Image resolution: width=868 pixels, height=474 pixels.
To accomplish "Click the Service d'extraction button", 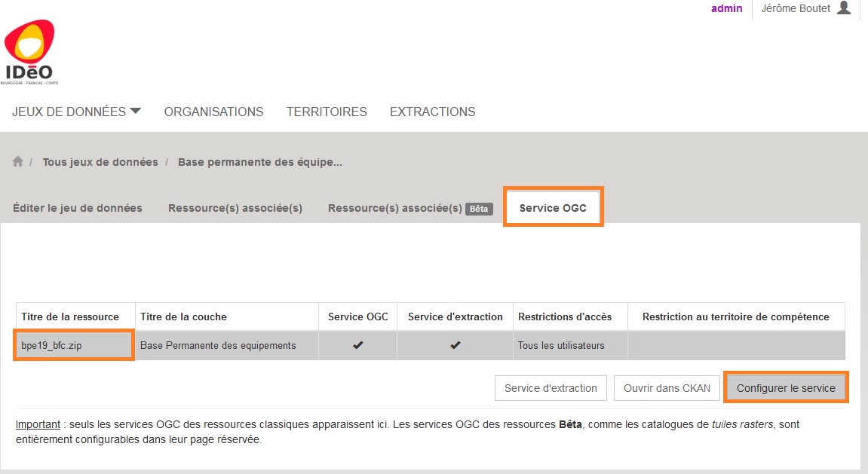I will tap(551, 388).
